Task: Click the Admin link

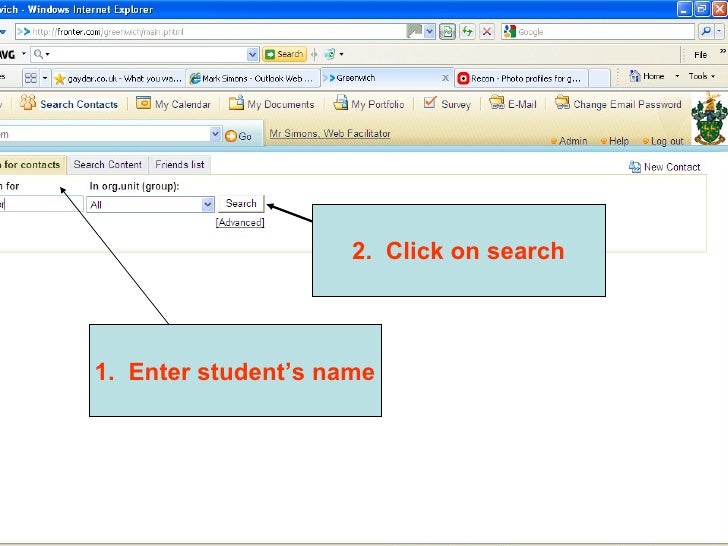Action: tap(573, 141)
